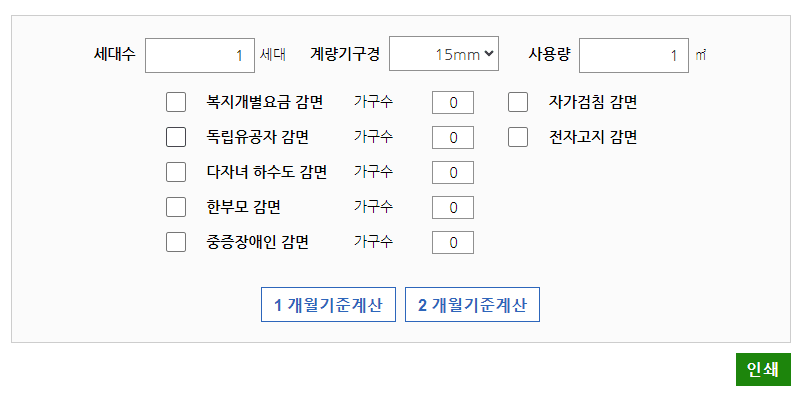
Task: Click the green 인쇄 print button
Action: pyautogui.click(x=763, y=369)
